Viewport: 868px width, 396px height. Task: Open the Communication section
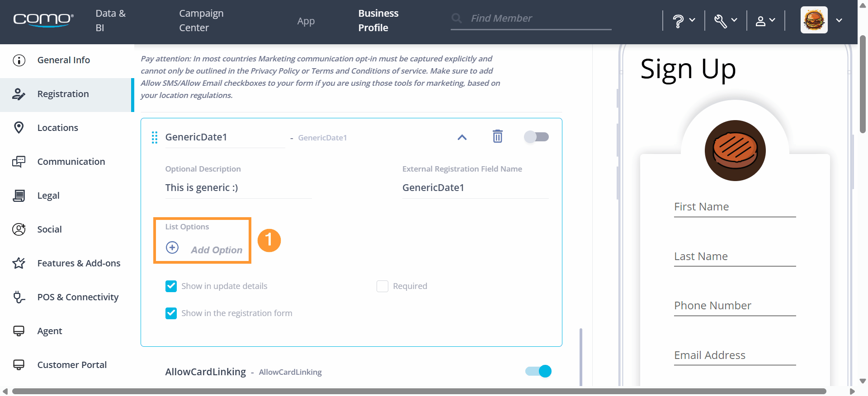(x=67, y=162)
